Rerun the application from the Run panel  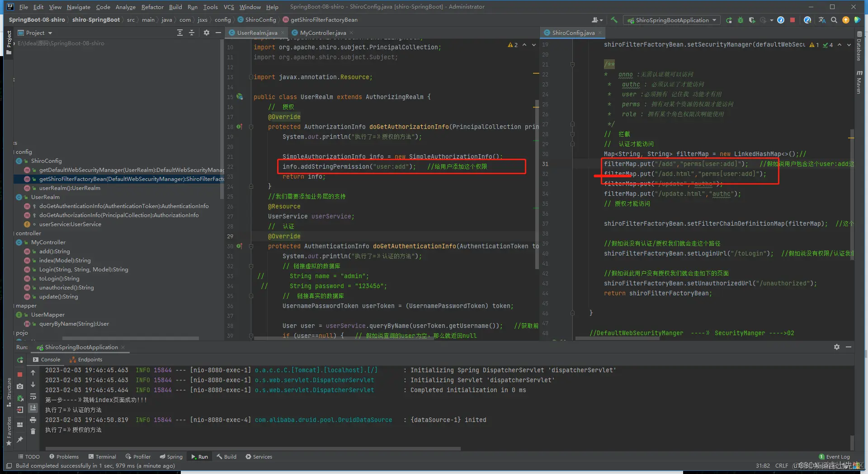point(20,360)
